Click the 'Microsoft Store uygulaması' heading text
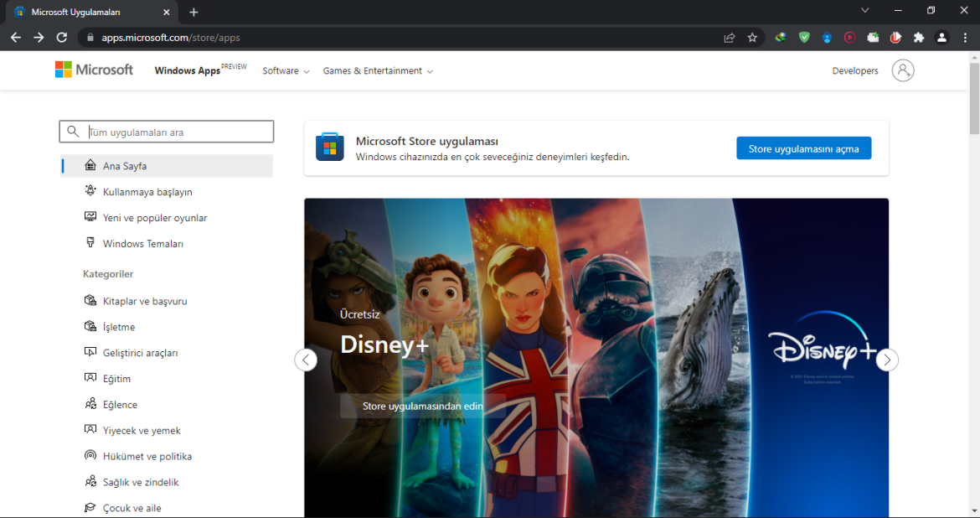This screenshot has width=980, height=518. click(x=427, y=142)
